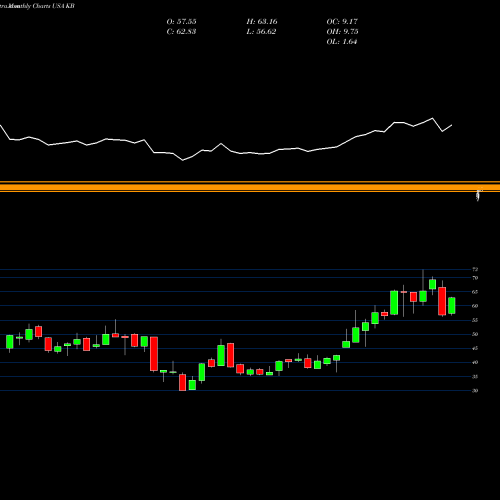Click the OH: 9.75 reading

pos(342,32)
